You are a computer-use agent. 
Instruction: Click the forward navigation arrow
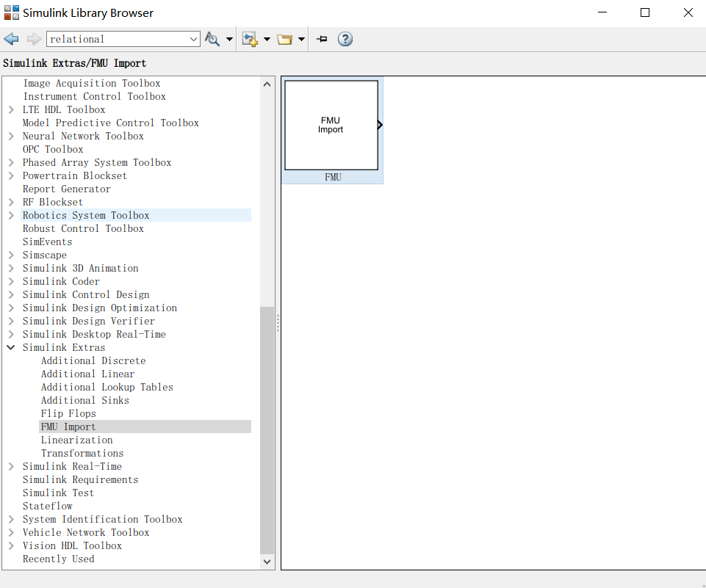click(34, 39)
